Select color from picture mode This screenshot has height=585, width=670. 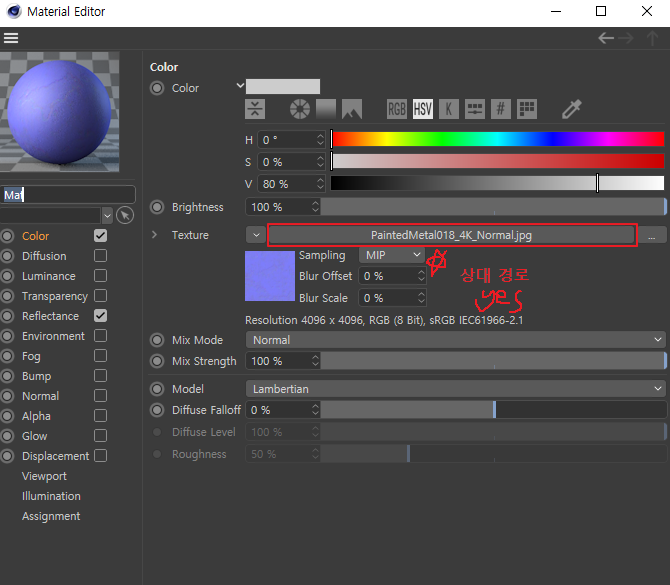[x=352, y=109]
